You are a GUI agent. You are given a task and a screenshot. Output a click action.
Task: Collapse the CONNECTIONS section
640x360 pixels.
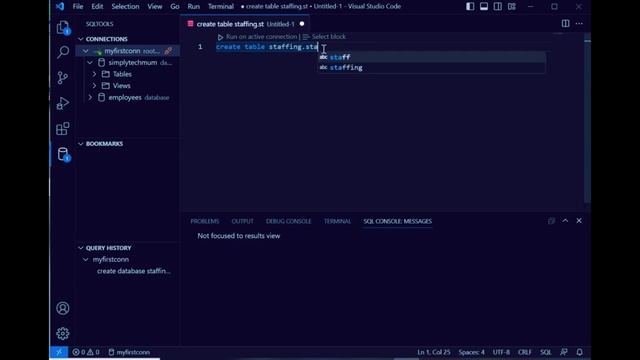pos(81,39)
